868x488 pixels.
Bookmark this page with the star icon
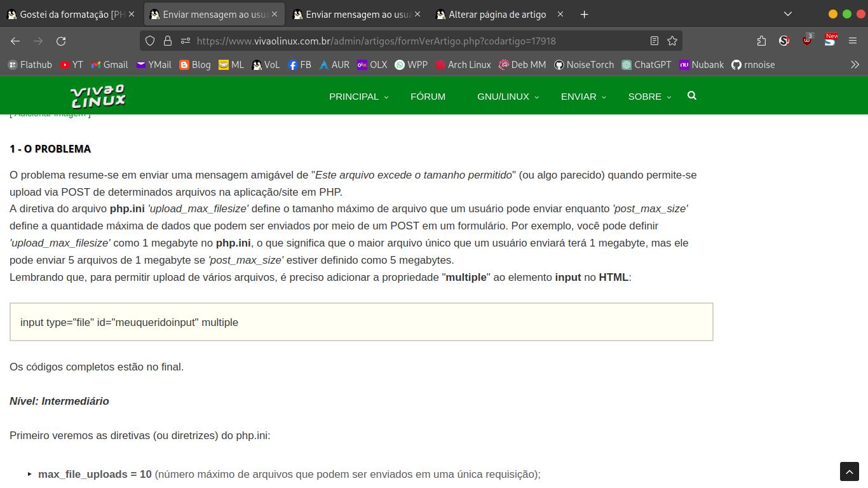tap(672, 41)
